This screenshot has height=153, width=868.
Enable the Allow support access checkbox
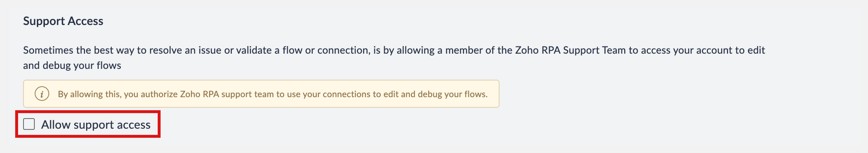click(x=29, y=124)
